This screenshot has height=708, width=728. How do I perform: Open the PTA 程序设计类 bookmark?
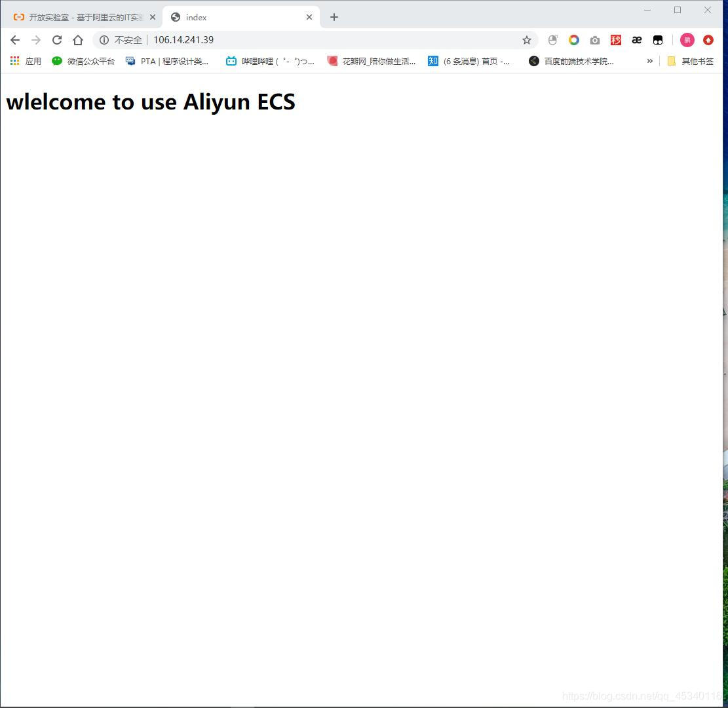167,61
